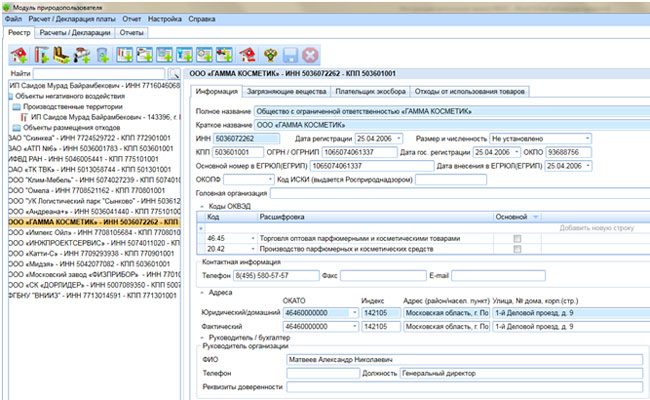Open the Настройка menu
The width and height of the screenshot is (650, 400).
click(x=165, y=19)
